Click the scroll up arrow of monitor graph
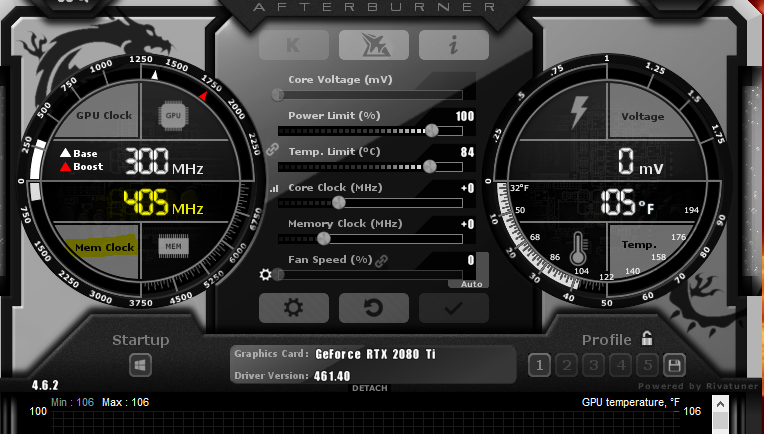 (720, 404)
